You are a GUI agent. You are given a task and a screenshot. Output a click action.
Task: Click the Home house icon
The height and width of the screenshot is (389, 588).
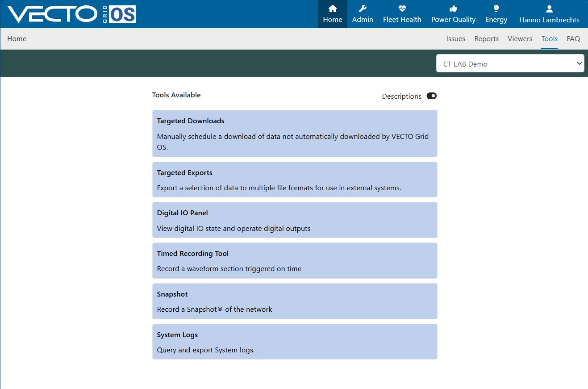point(333,8)
